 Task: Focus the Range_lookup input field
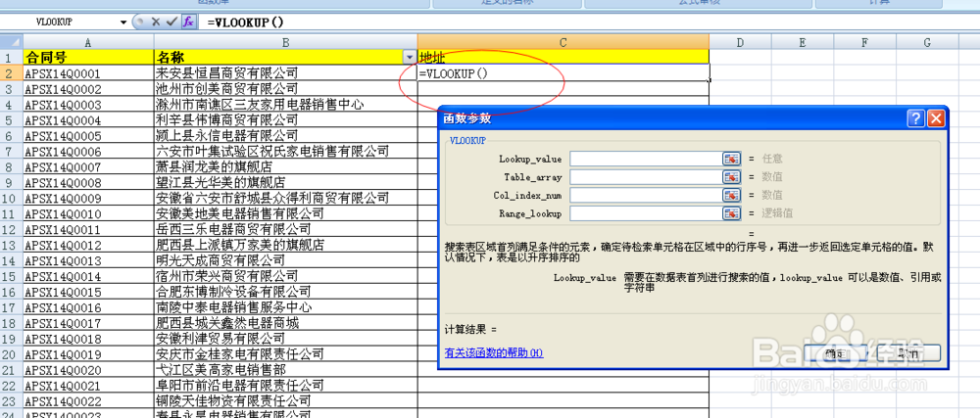[646, 213]
